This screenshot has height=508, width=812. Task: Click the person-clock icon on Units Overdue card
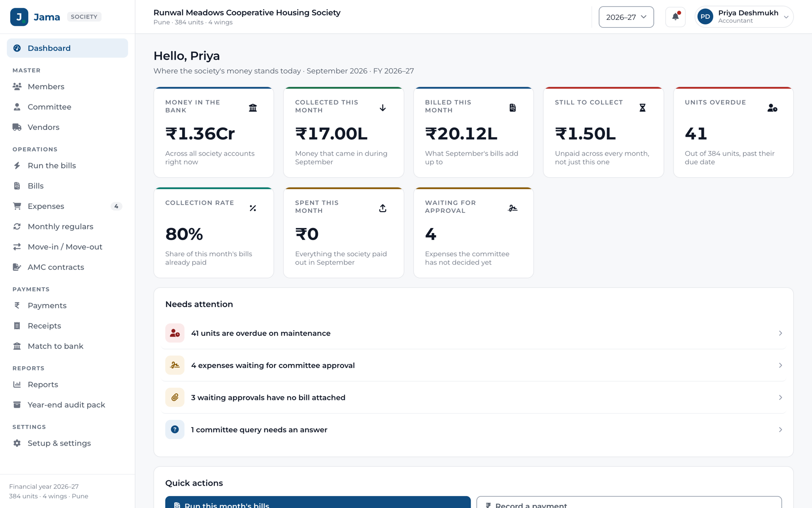coord(772,108)
